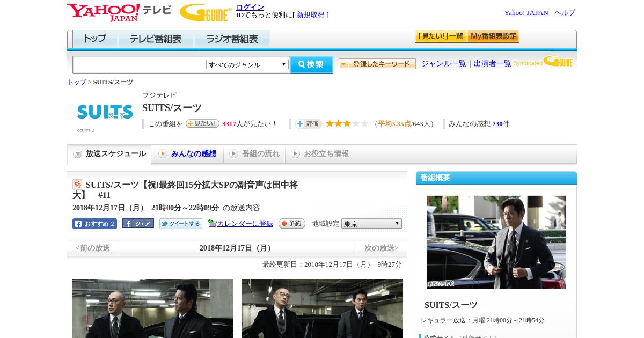Click the フジテレビ channel name text

(159, 95)
